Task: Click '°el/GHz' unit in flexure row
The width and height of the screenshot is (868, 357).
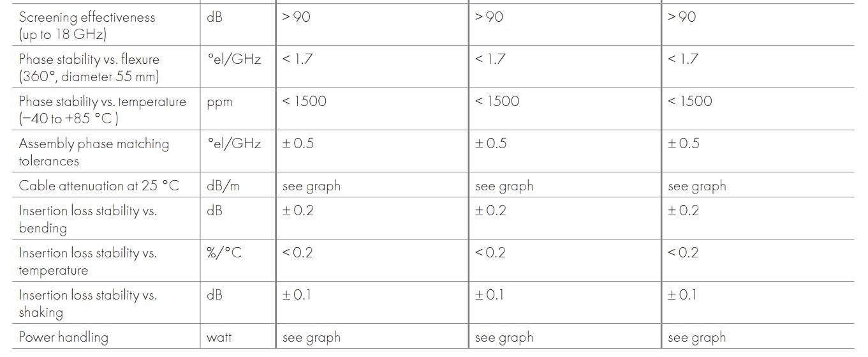Action: click(234, 59)
